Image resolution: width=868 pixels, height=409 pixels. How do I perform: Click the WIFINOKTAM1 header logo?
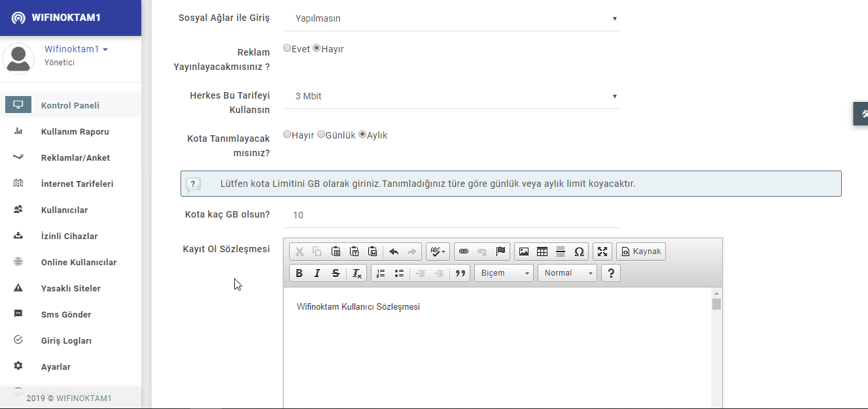tap(56, 18)
